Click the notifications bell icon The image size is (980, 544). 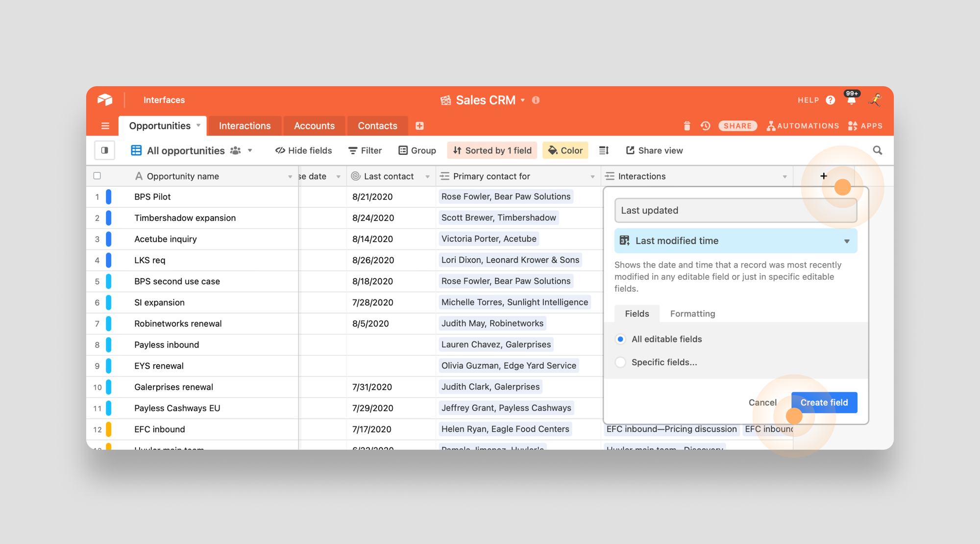(852, 100)
